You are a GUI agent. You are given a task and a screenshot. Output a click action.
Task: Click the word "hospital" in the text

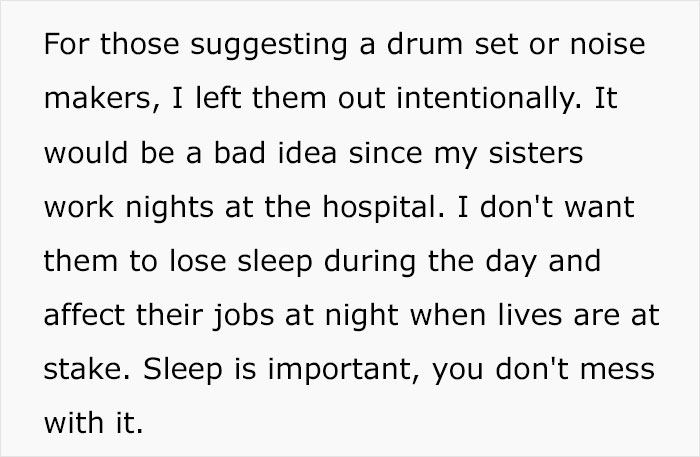click(383, 208)
